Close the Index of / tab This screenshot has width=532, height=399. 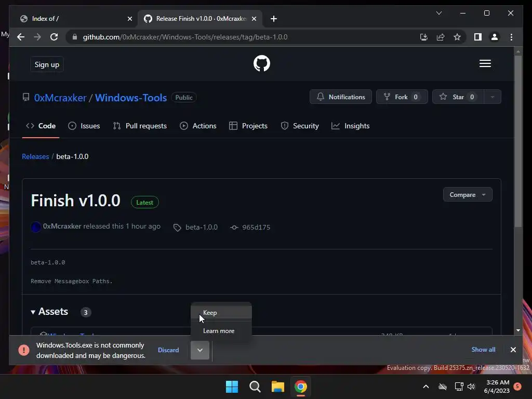129,19
